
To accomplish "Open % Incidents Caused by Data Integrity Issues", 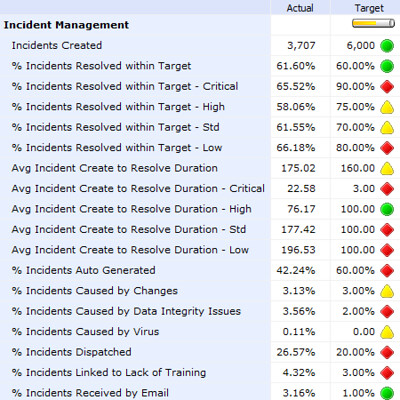I will [126, 311].
